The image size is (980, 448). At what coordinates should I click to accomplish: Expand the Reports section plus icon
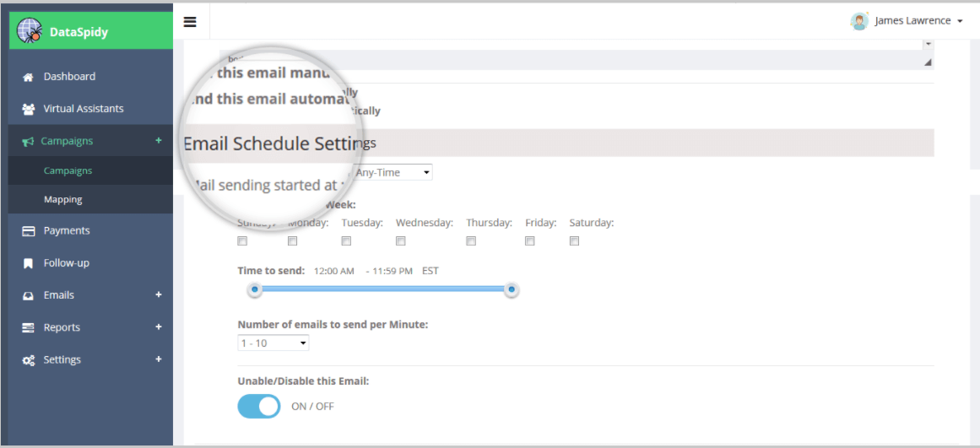159,327
